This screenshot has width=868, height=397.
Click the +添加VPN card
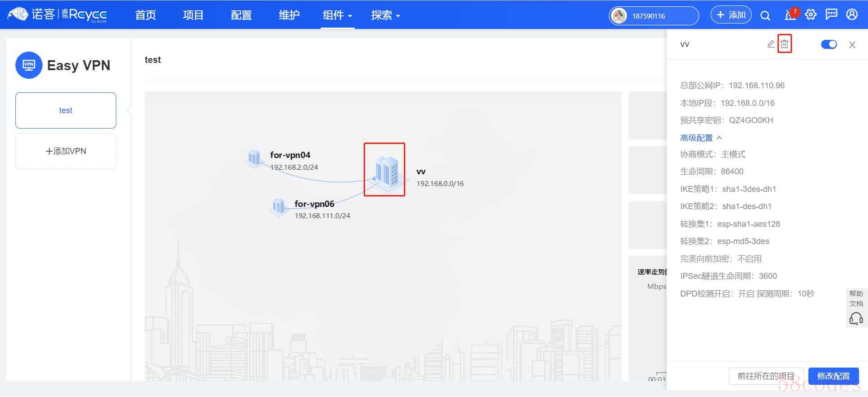click(66, 151)
